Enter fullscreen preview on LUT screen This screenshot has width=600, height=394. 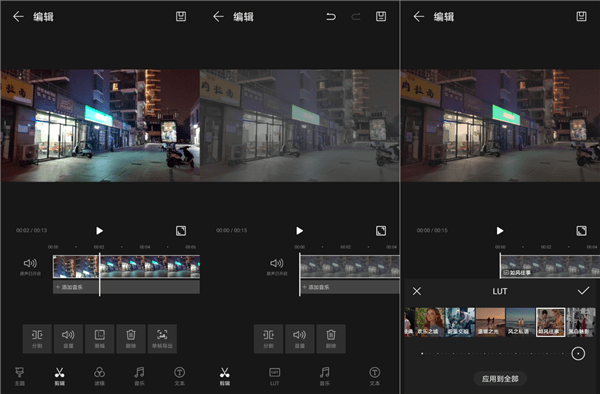coord(581,231)
